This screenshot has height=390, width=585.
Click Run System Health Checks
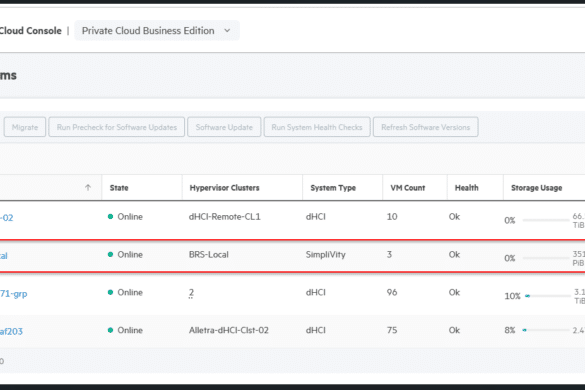tap(317, 127)
